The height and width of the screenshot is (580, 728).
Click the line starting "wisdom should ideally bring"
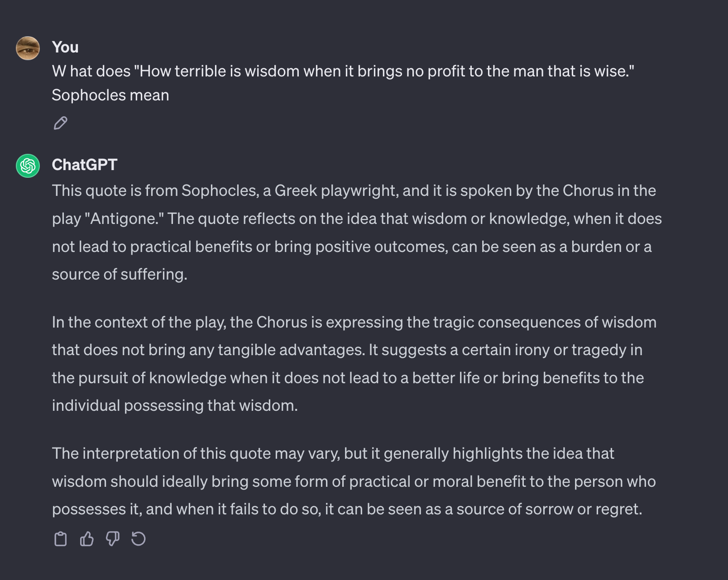pyautogui.click(x=354, y=481)
